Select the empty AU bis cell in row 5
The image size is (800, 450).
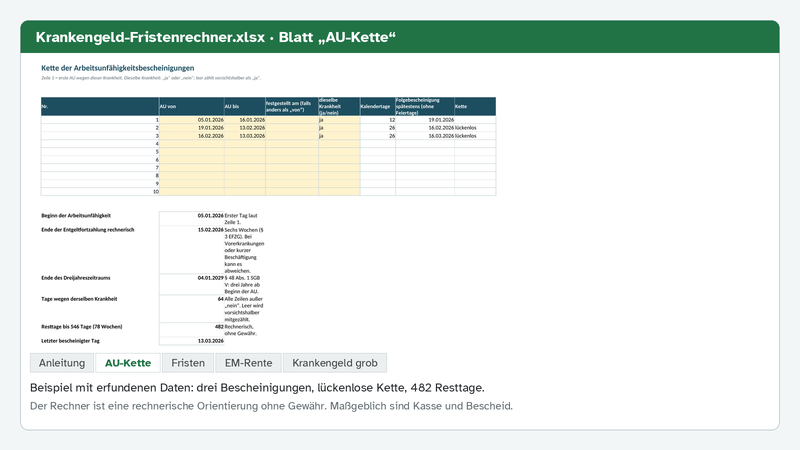coord(244,152)
